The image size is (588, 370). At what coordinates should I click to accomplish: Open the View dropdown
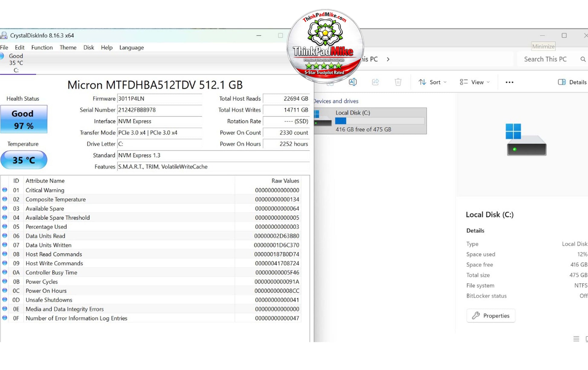474,82
